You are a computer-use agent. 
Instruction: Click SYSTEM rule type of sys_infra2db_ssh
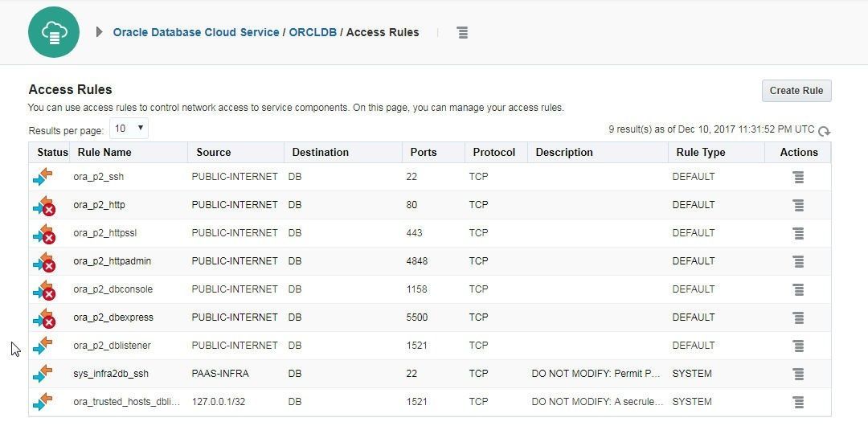click(x=692, y=374)
